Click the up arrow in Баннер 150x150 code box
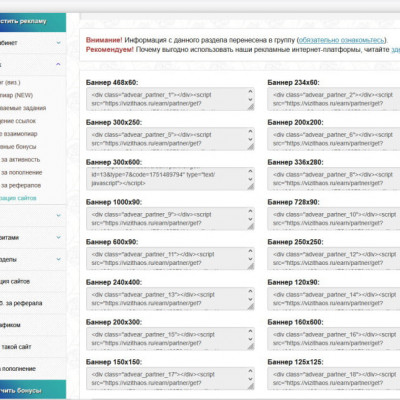This screenshot has width=400, height=400. [250, 371]
